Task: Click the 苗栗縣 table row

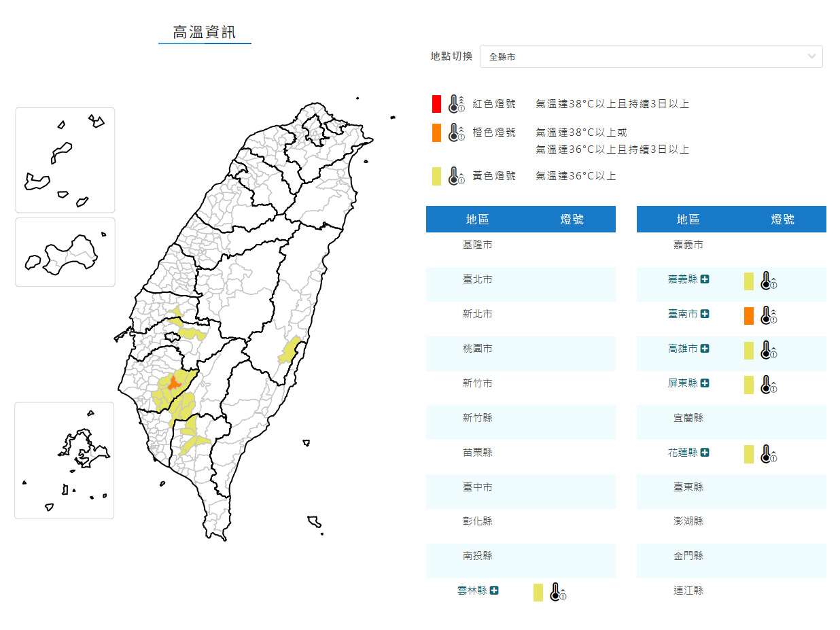Action: tap(521, 457)
